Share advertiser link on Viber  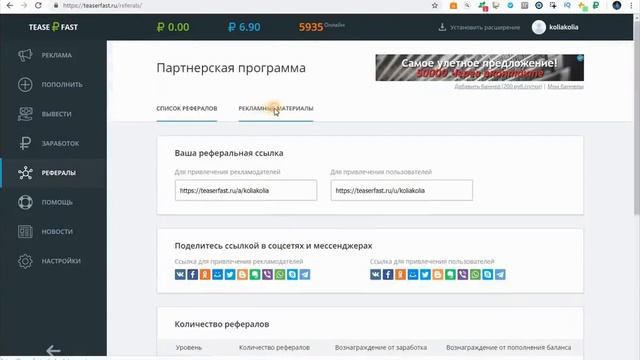click(x=267, y=274)
